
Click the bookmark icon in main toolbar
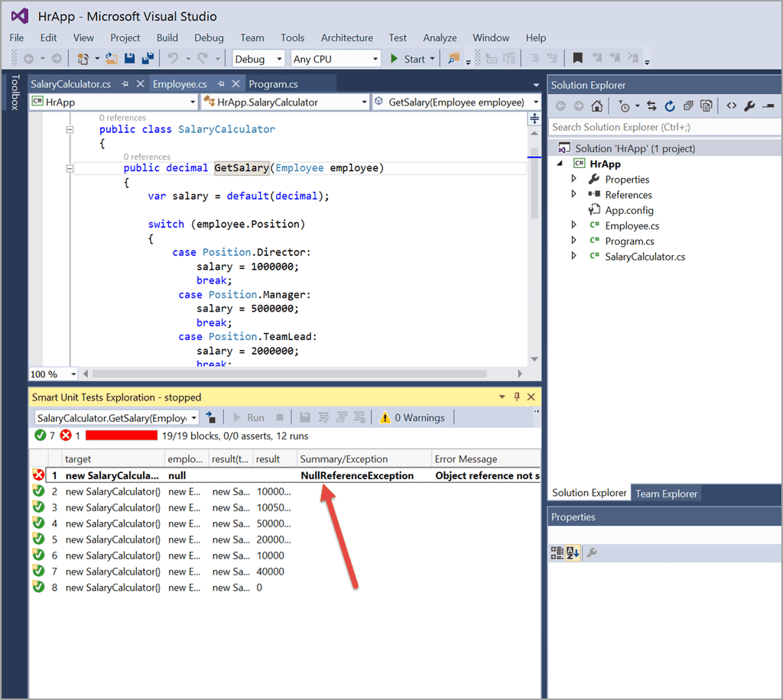578,59
